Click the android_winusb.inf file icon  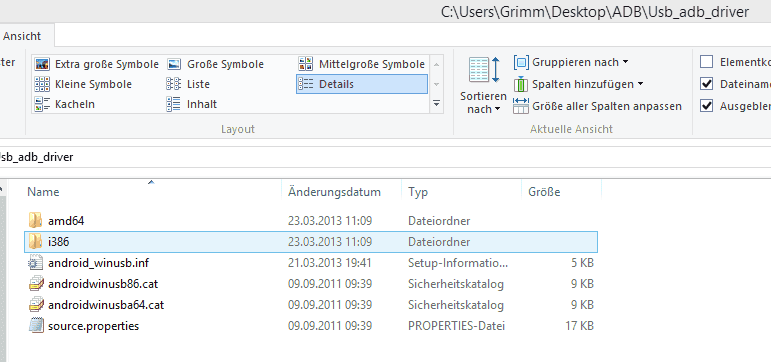[35, 263]
